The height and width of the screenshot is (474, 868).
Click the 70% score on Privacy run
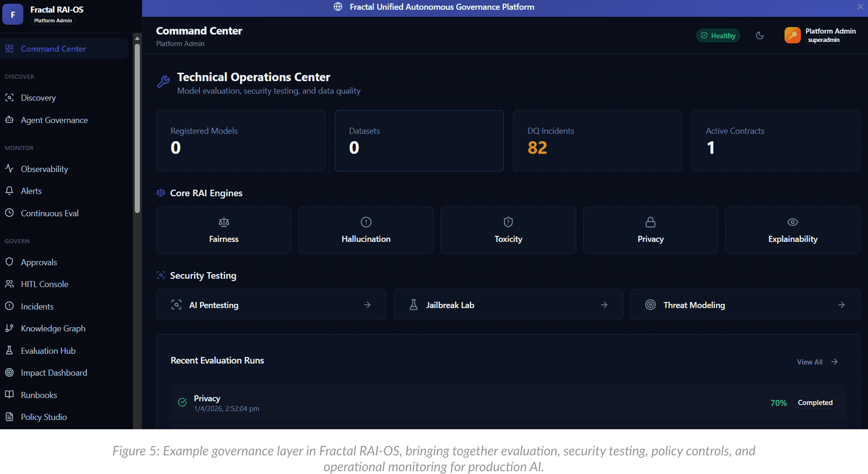[x=778, y=403]
